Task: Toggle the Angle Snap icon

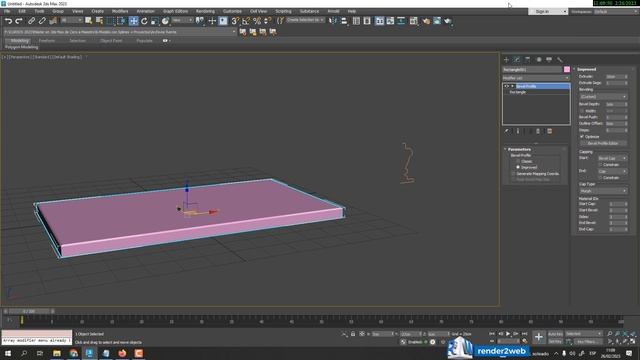Action: pyautogui.click(x=246, y=21)
